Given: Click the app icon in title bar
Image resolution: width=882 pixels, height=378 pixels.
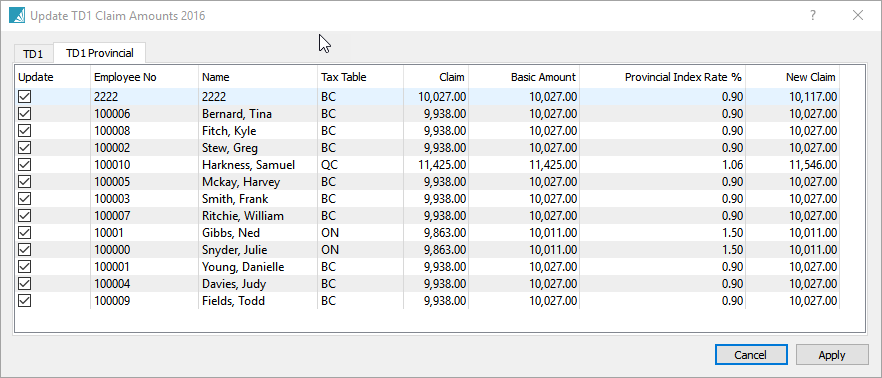Looking at the screenshot, I should 17,16.
